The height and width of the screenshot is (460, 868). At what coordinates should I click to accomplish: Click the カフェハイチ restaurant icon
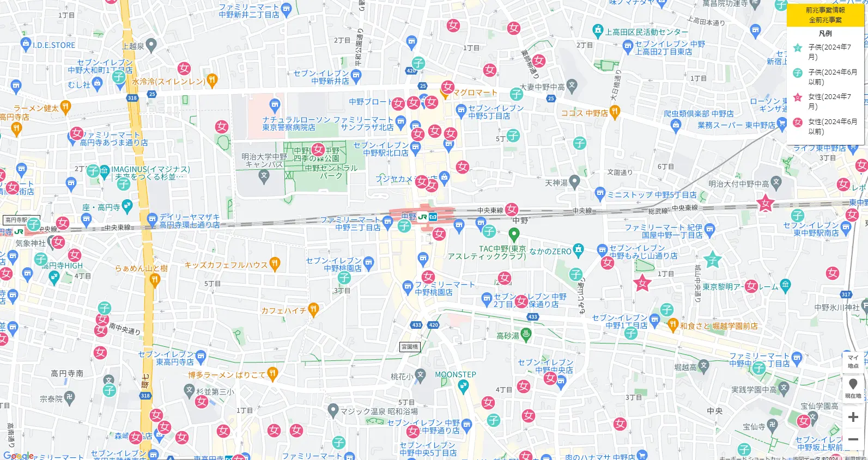[313, 310]
